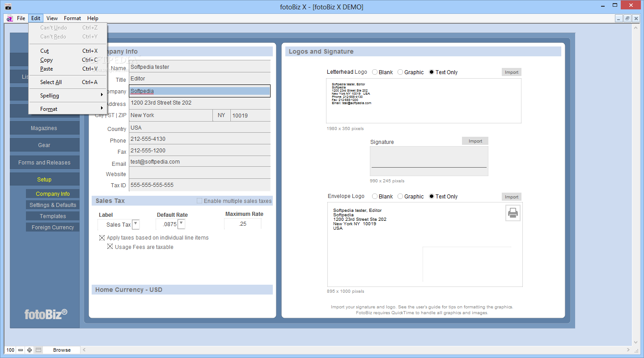This screenshot has width=644, height=358.
Task: Click horizontal scrollbar left arrow
Action: (84, 350)
